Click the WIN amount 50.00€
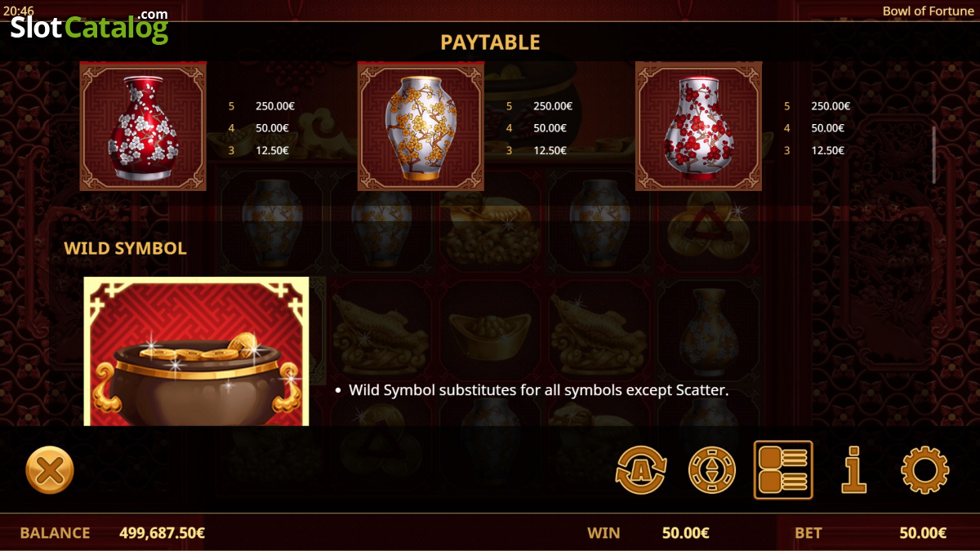This screenshot has height=551, width=980. 685,533
